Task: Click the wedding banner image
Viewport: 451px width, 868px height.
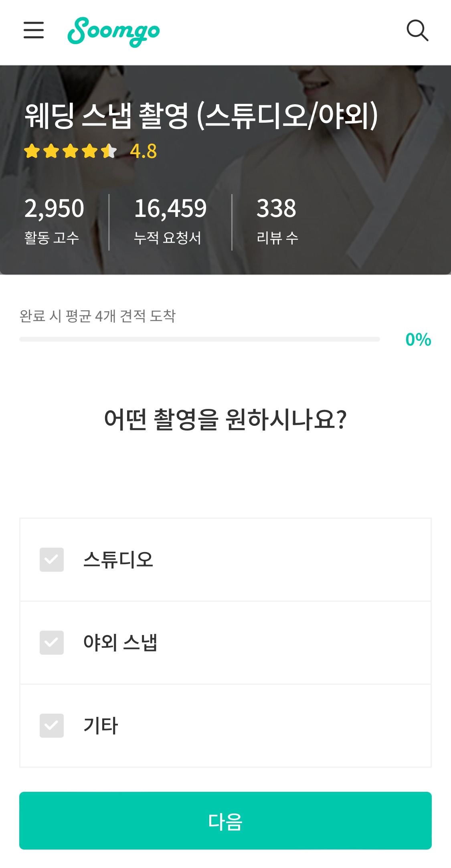Action: point(225,170)
